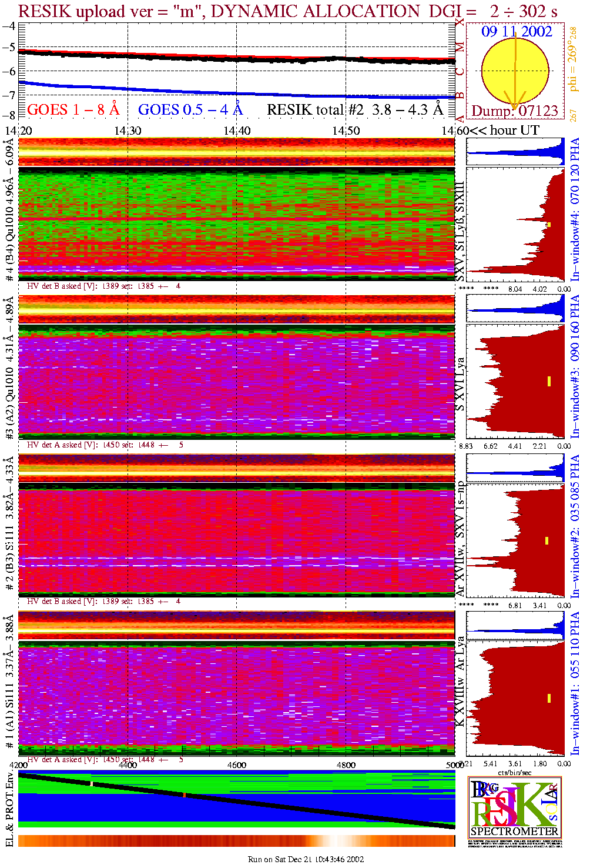Click the GOES class letter M on axis
Viewport: 590px width, 868px height.
(460, 47)
